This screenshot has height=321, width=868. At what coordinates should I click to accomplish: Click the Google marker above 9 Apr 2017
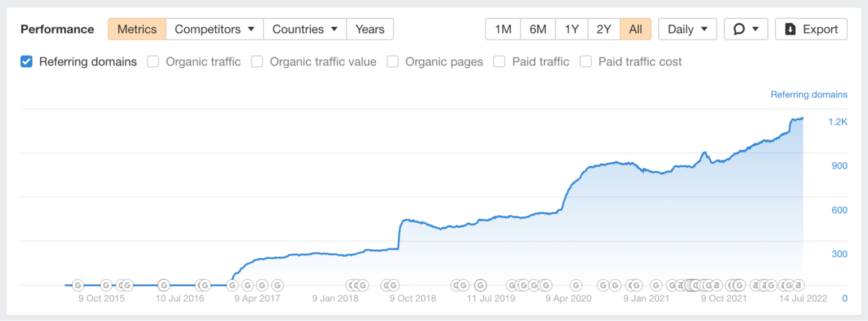coord(262,285)
